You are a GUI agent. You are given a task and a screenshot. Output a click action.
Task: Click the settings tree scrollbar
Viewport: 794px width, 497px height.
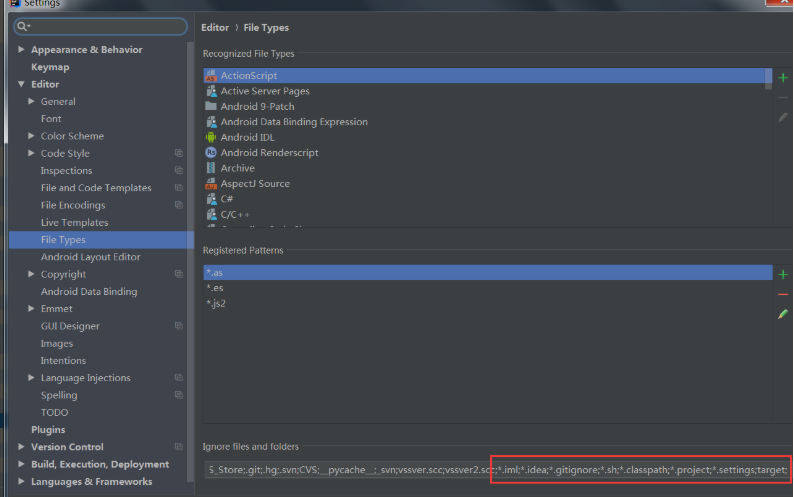click(190, 261)
